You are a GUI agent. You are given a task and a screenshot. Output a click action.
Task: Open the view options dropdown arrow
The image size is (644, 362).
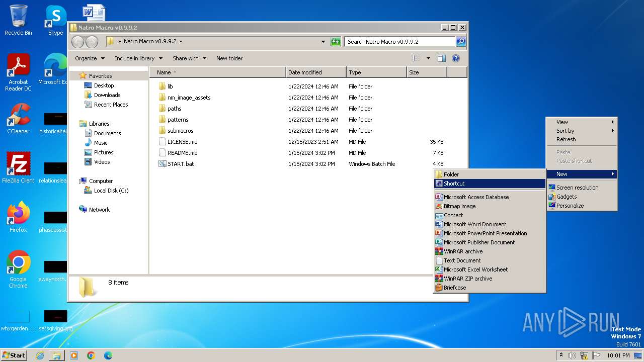point(428,58)
